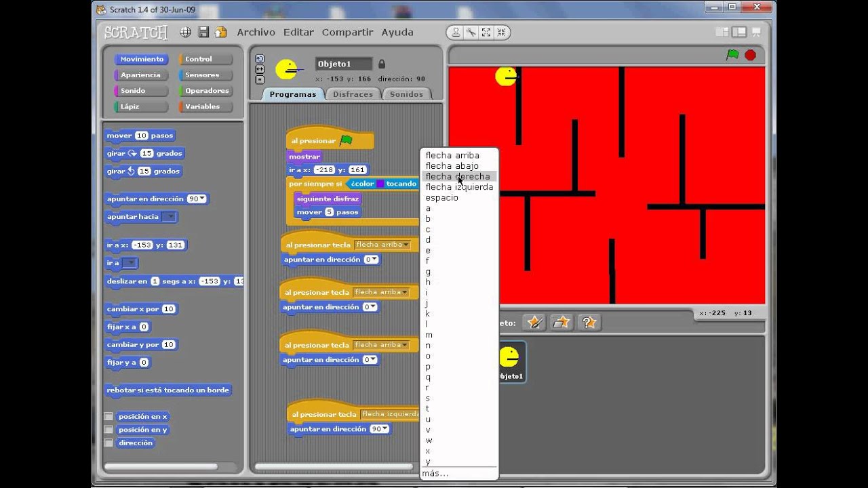This screenshot has height=488, width=868.
Task: Click the purple color swatch in tocando block
Action: (380, 184)
